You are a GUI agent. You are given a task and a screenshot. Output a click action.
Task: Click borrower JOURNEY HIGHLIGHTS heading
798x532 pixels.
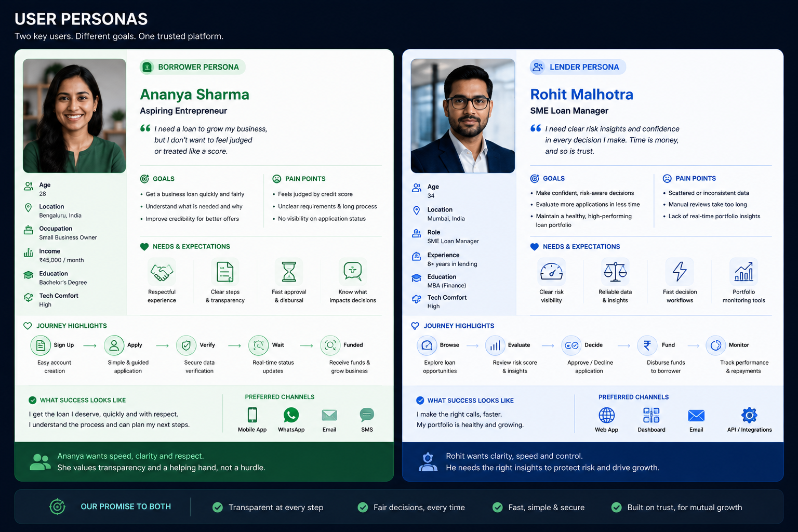click(71, 326)
